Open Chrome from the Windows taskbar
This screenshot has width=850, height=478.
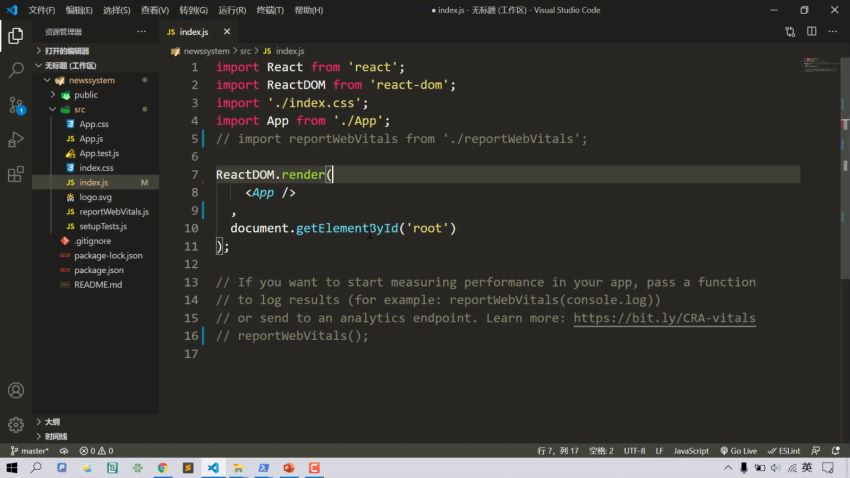click(162, 468)
